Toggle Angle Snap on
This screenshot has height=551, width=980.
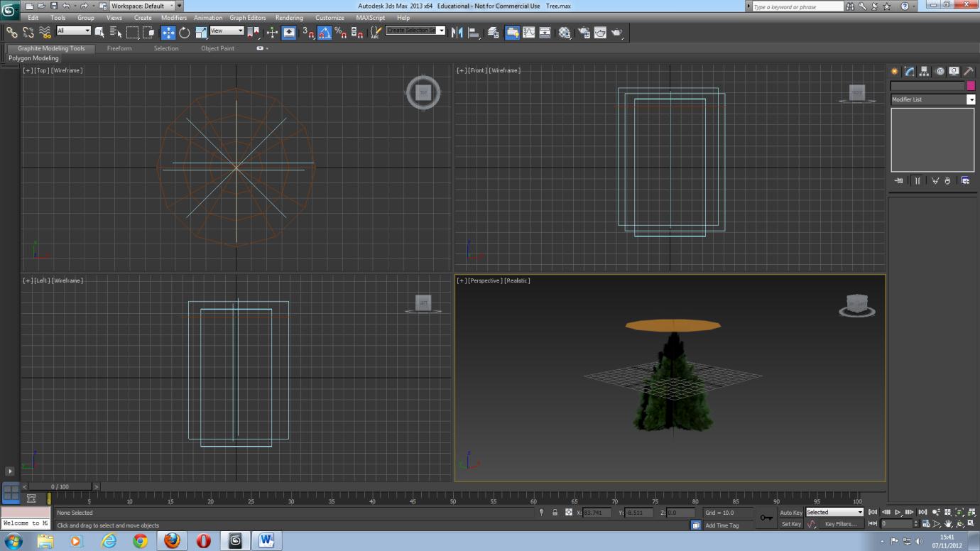324,32
